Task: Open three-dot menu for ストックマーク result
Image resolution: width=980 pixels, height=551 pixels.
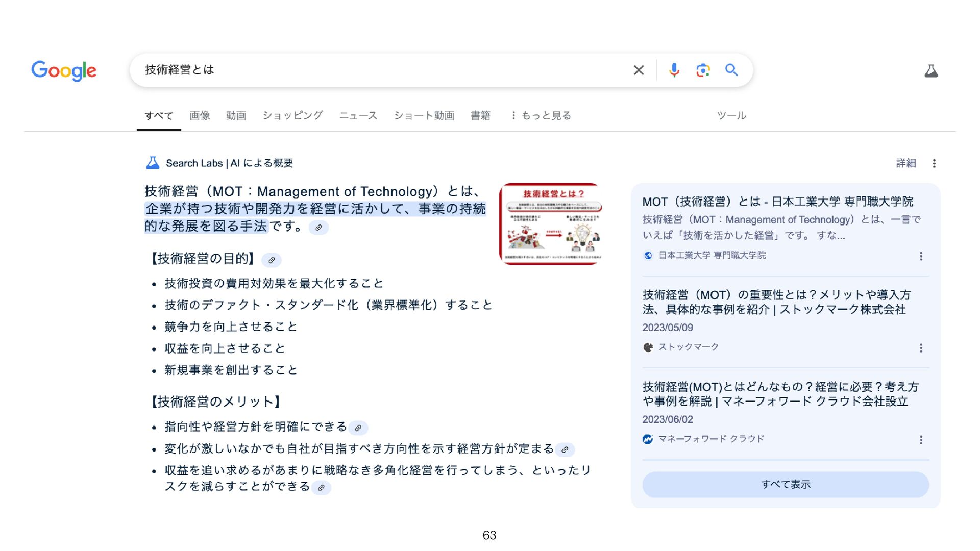Action: 921,348
